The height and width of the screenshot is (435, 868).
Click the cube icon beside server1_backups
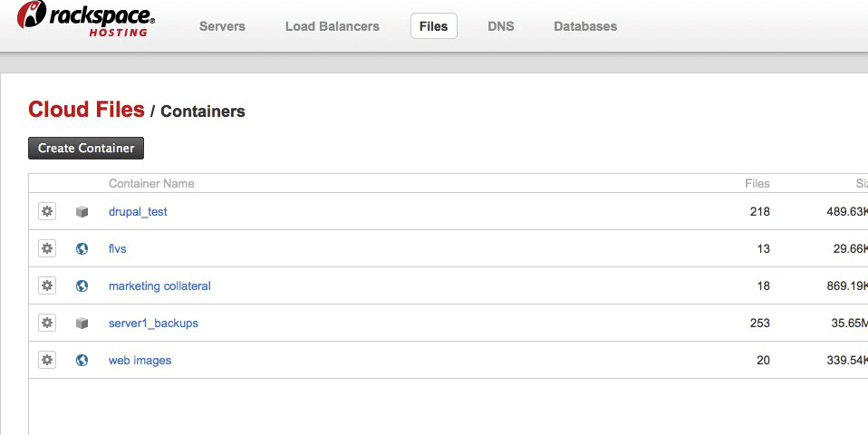tap(82, 323)
